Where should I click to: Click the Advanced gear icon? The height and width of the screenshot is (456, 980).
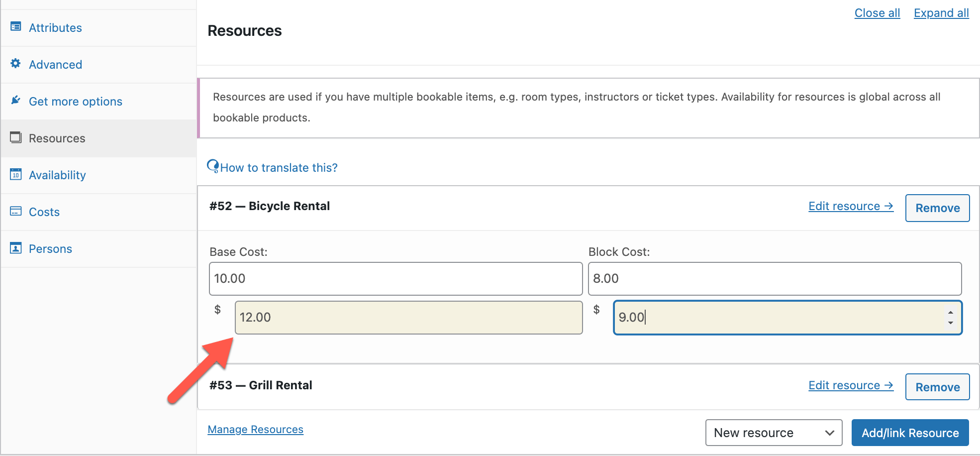coord(16,64)
